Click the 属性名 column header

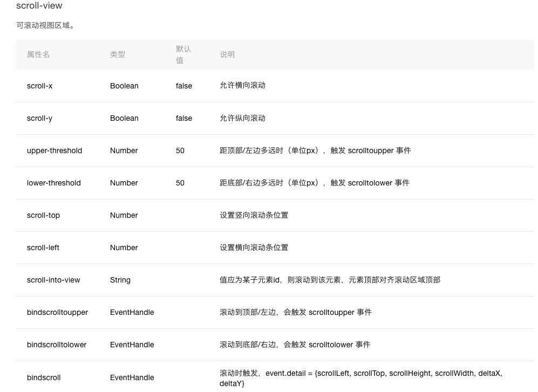[x=38, y=54]
